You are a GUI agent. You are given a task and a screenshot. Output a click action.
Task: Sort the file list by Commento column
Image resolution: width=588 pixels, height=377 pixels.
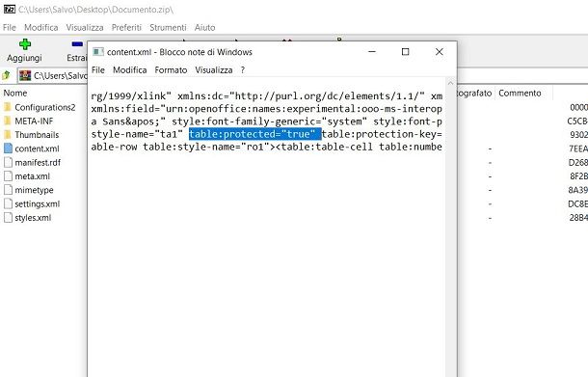(520, 93)
